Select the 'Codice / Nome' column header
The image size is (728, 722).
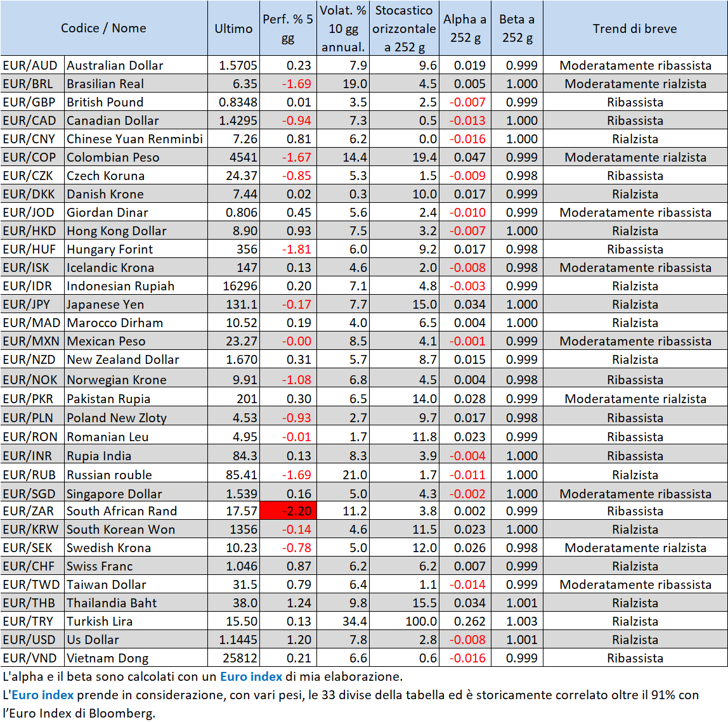tap(103, 28)
